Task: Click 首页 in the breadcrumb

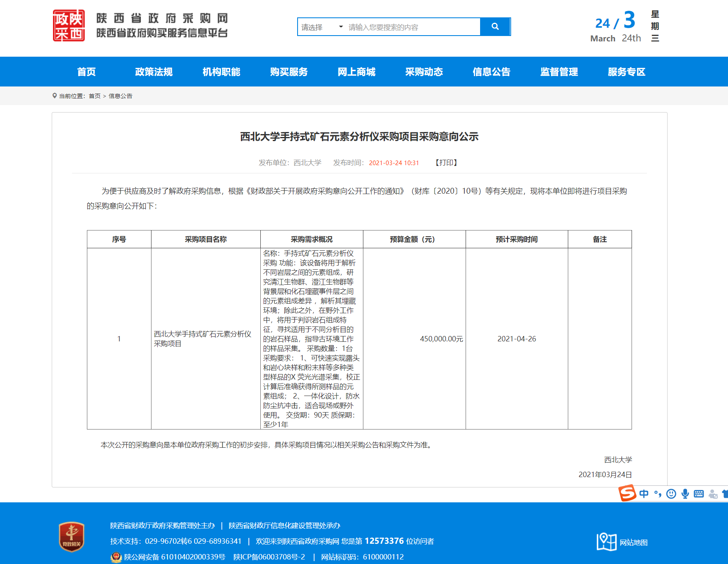Action: (x=94, y=96)
